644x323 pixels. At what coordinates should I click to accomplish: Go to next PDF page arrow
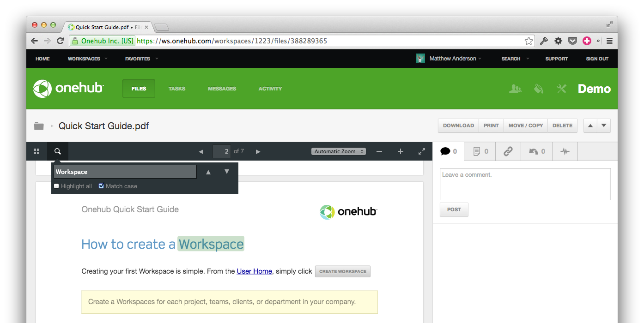tap(258, 151)
